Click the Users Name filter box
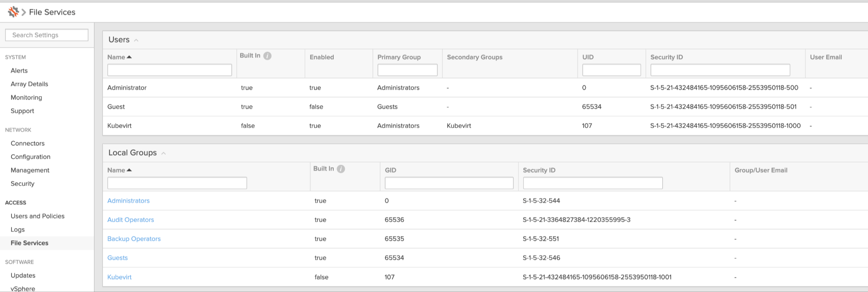This screenshot has width=868, height=292. click(170, 70)
